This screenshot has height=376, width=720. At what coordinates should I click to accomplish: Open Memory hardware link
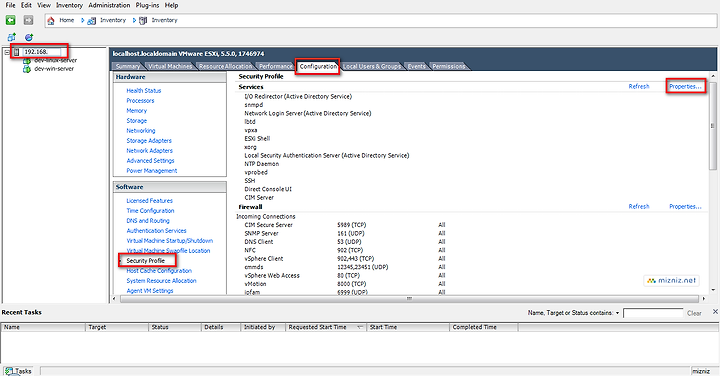tap(136, 111)
